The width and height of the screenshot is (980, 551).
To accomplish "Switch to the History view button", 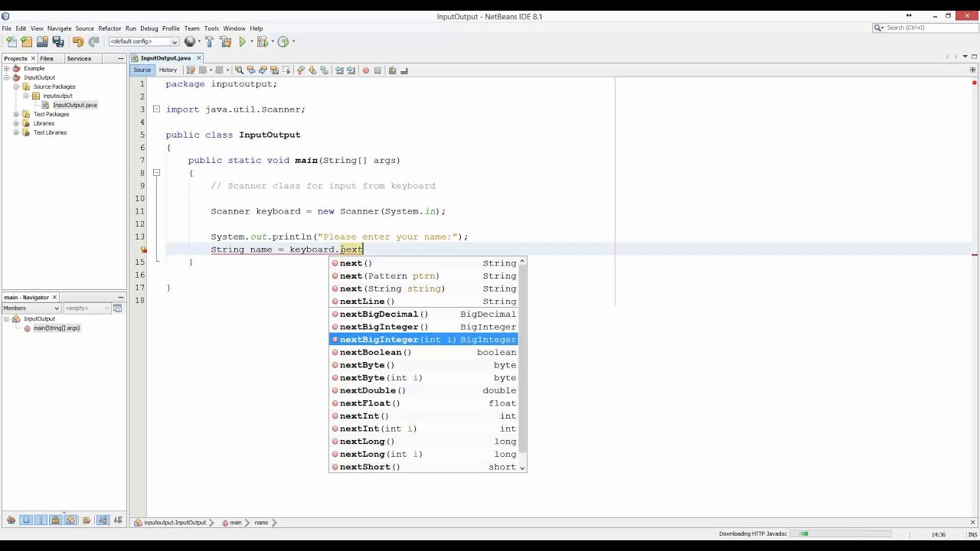I will tap(168, 70).
